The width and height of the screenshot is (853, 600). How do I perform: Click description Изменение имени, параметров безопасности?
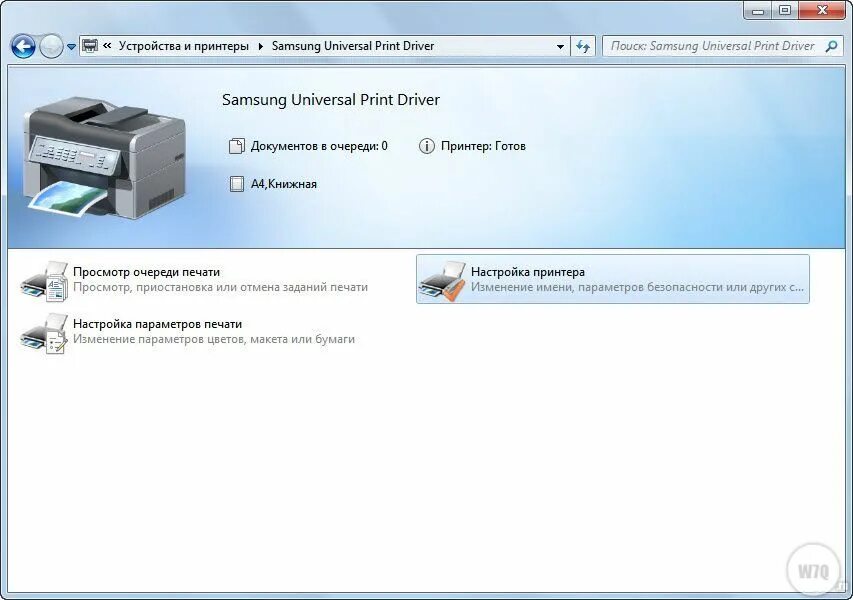tap(637, 287)
